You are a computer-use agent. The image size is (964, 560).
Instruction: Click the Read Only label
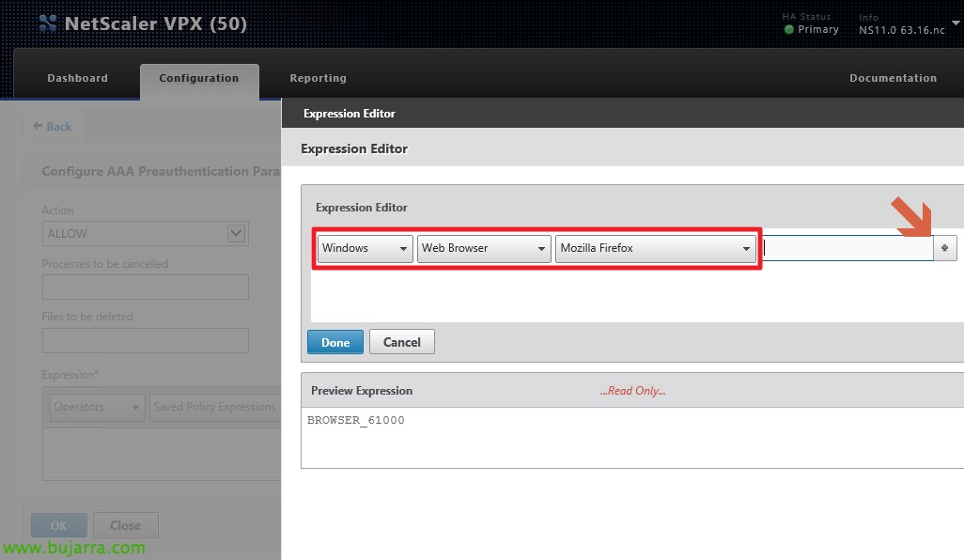[632, 391]
